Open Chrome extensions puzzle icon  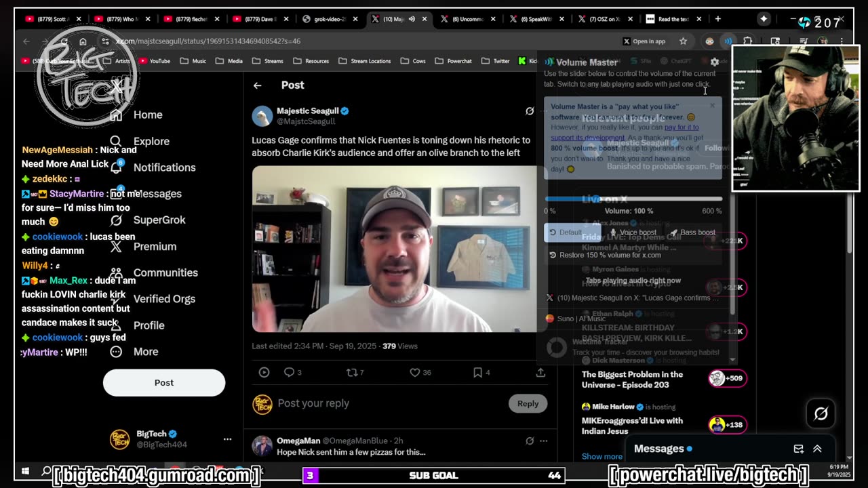click(x=747, y=41)
